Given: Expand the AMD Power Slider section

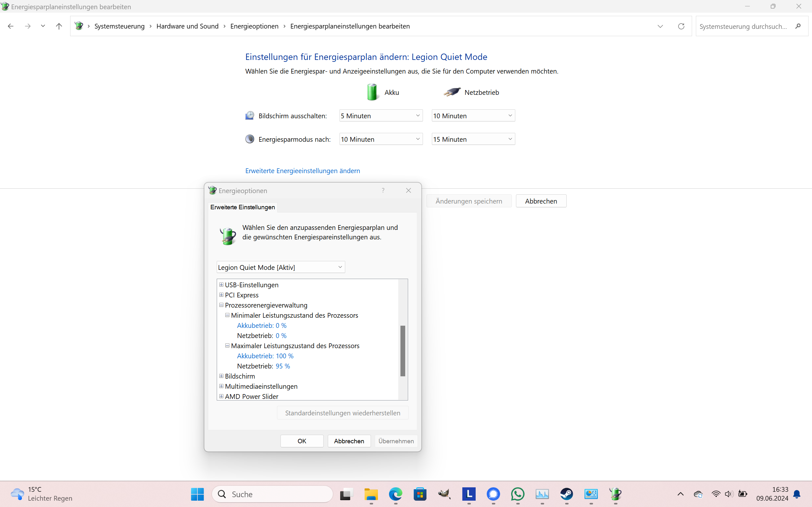Looking at the screenshot, I should pyautogui.click(x=221, y=396).
